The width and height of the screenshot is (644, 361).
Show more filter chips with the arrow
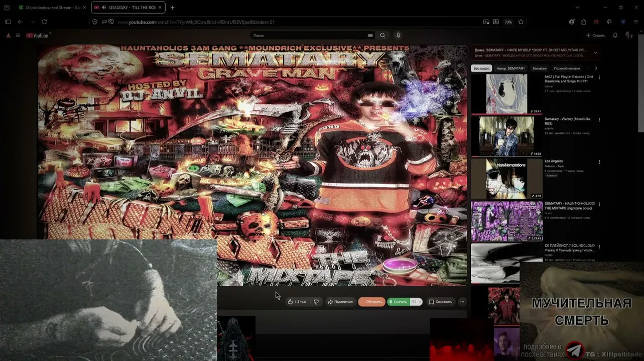pyautogui.click(x=596, y=68)
